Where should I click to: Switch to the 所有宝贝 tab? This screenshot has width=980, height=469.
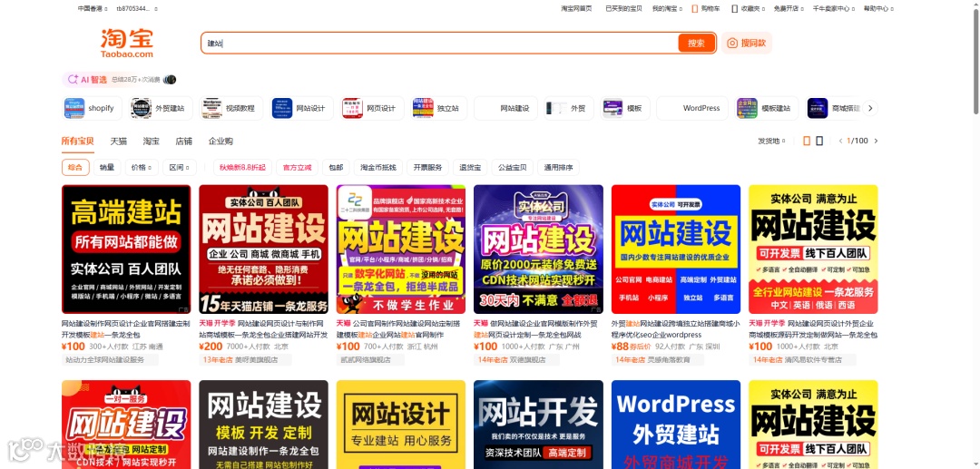(77, 142)
